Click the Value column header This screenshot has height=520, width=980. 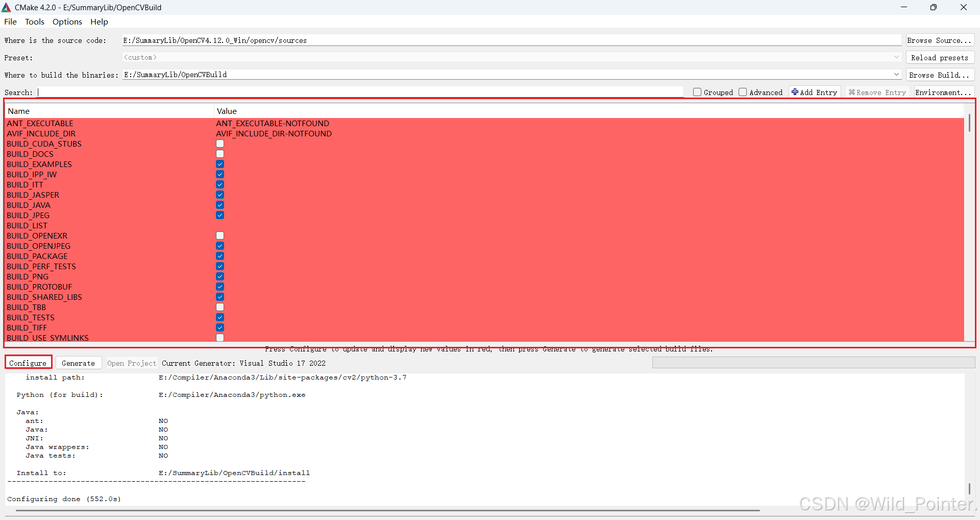click(x=589, y=111)
